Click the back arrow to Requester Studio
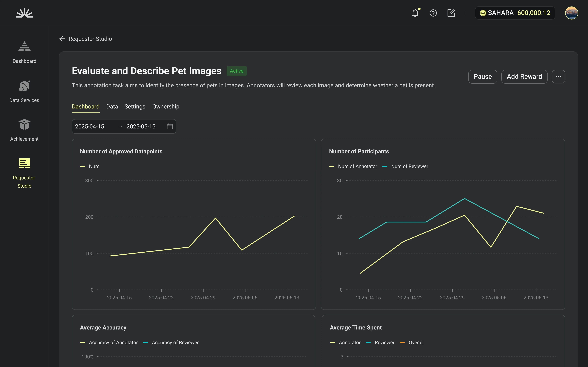The width and height of the screenshot is (588, 367). [x=62, y=39]
